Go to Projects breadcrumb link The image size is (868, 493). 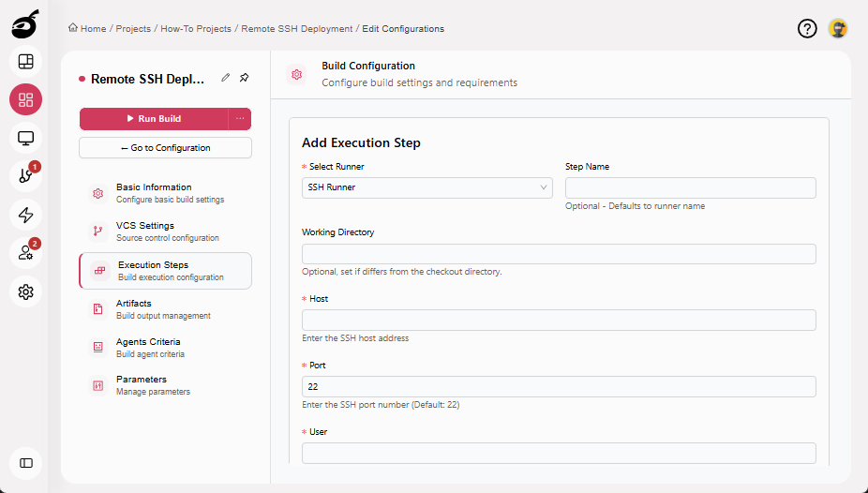[133, 29]
